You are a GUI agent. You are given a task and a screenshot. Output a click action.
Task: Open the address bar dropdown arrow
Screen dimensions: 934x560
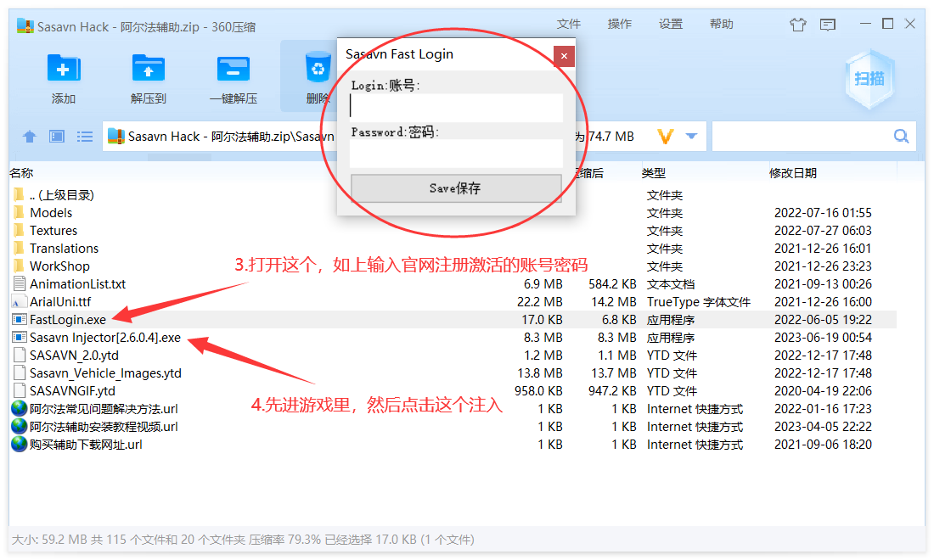click(691, 137)
